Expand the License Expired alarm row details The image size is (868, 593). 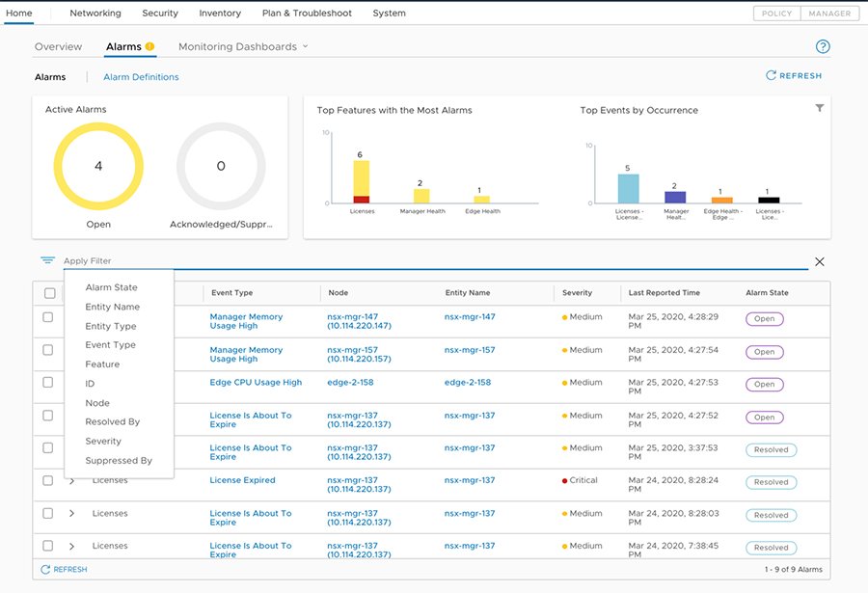click(x=71, y=481)
